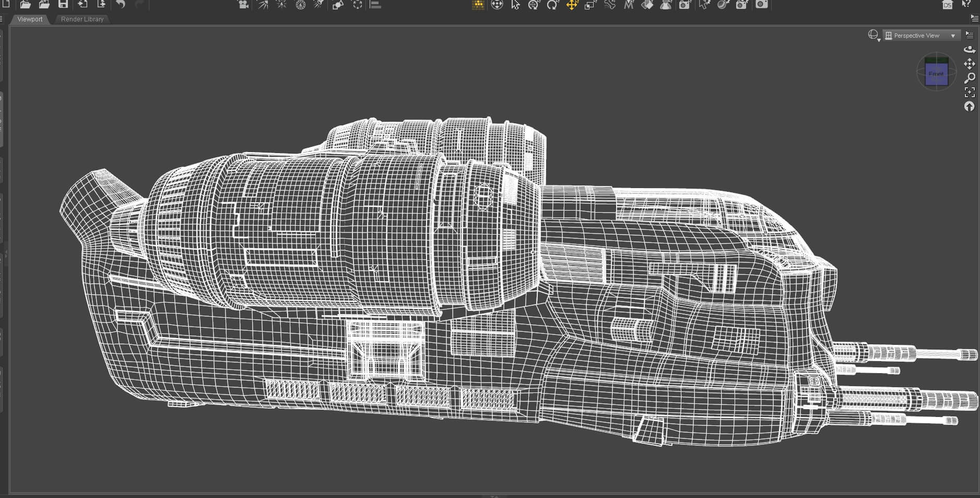The height and width of the screenshot is (498, 980).
Task: Click the New Scene file icon
Action: (x=6, y=4)
